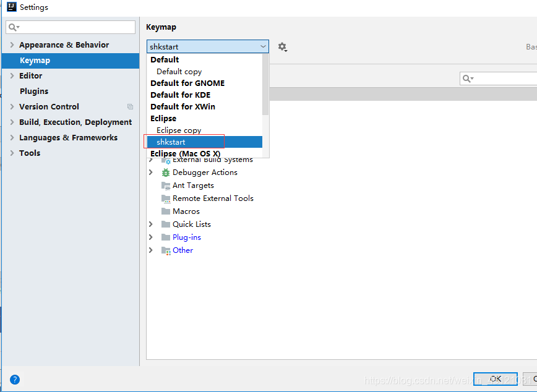Image resolution: width=537 pixels, height=392 pixels.
Task: Choose Default for KDE keymap
Action: pos(204,95)
